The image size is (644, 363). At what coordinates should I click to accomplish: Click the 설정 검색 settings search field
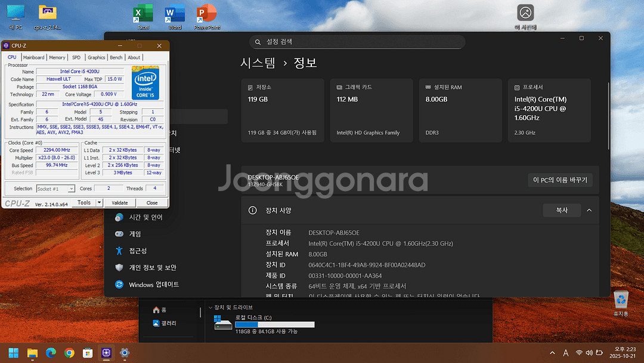pos(357,42)
